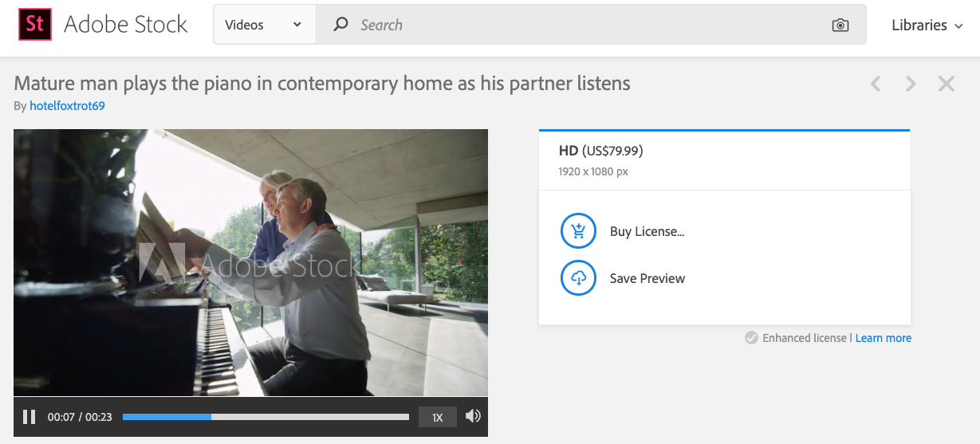Viewport: 980px width, 444px height.
Task: Close the asset detail view
Action: tap(947, 84)
